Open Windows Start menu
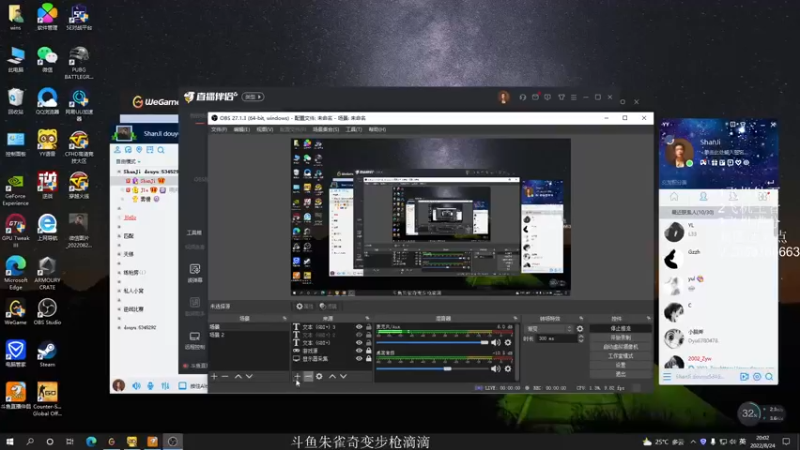 10,442
